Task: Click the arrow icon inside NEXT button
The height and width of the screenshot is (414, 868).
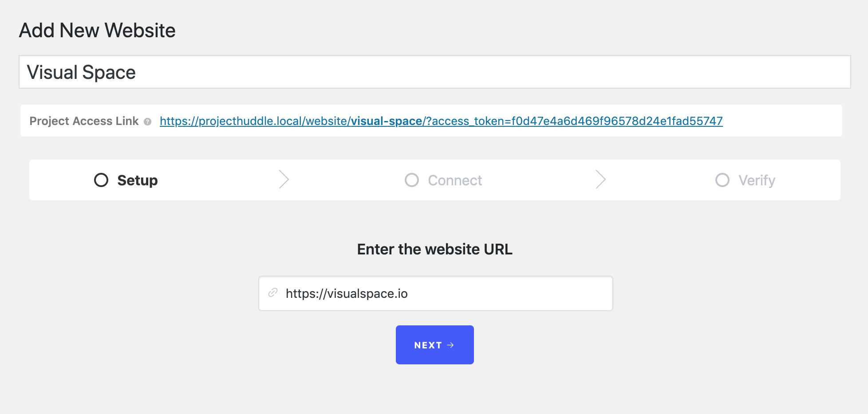Action: 450,345
